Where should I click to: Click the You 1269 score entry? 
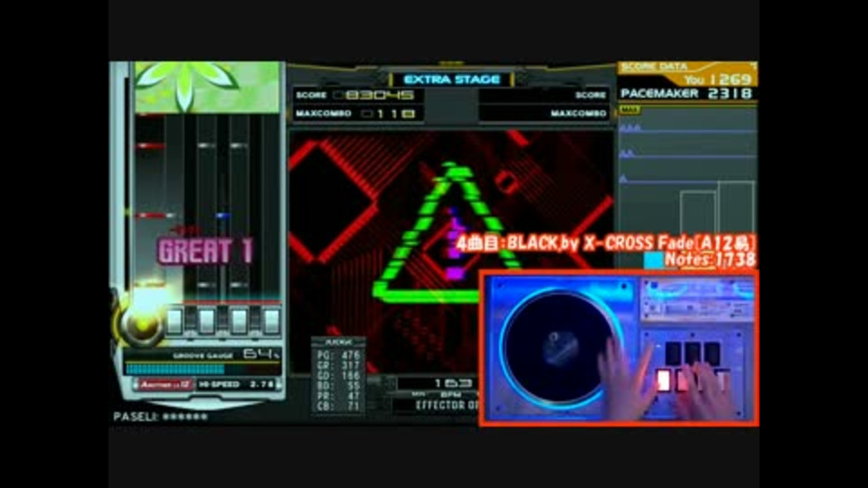[717, 80]
